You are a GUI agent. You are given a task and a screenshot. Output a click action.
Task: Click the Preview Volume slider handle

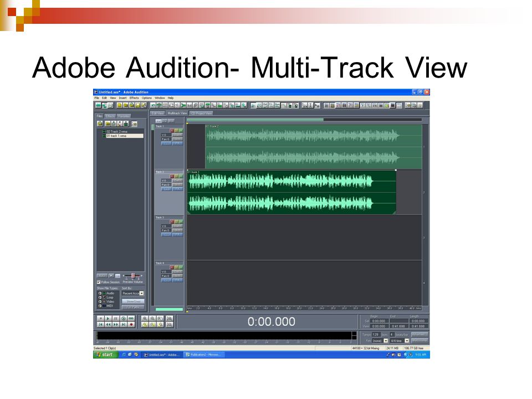[x=134, y=276]
